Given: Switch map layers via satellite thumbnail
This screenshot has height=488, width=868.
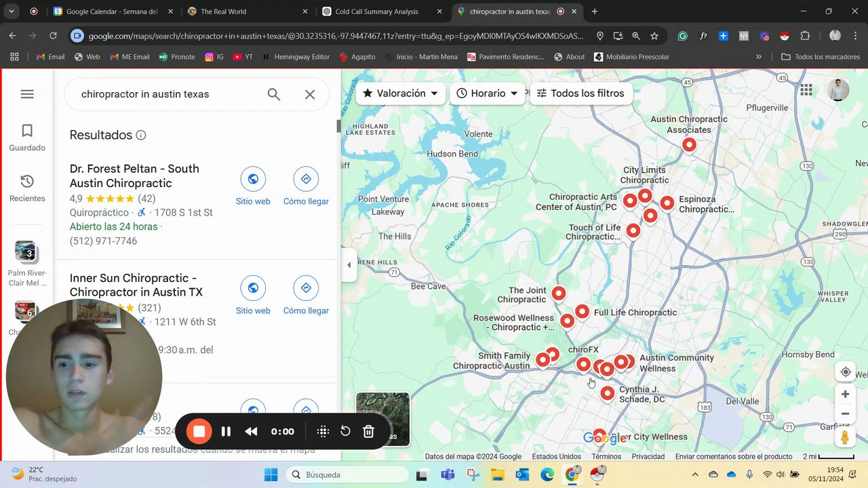Looking at the screenshot, I should [383, 419].
